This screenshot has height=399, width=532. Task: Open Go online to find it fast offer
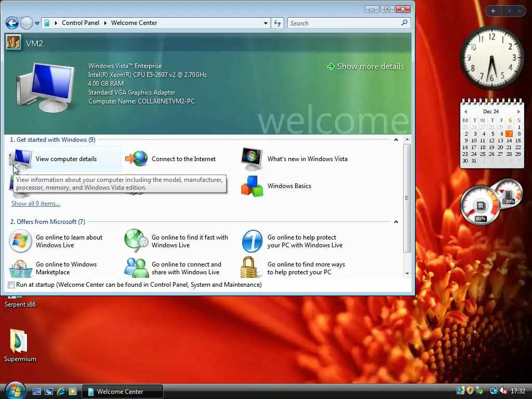tap(177, 241)
